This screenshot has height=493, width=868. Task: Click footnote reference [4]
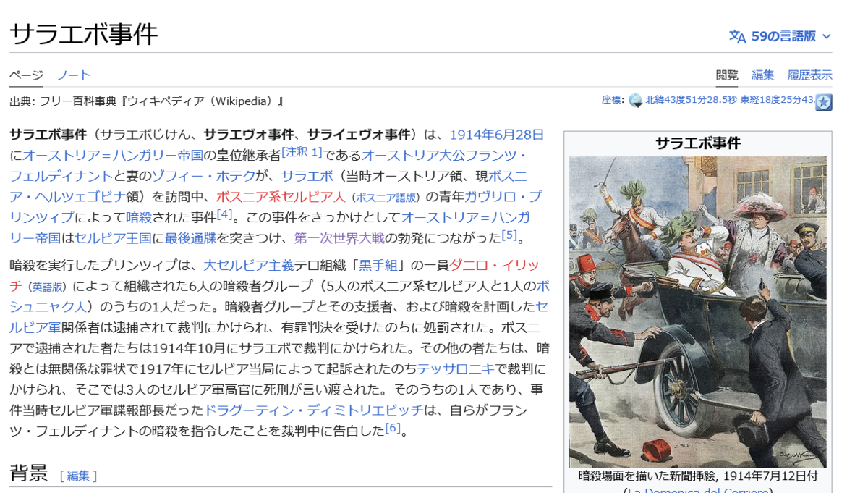224,214
